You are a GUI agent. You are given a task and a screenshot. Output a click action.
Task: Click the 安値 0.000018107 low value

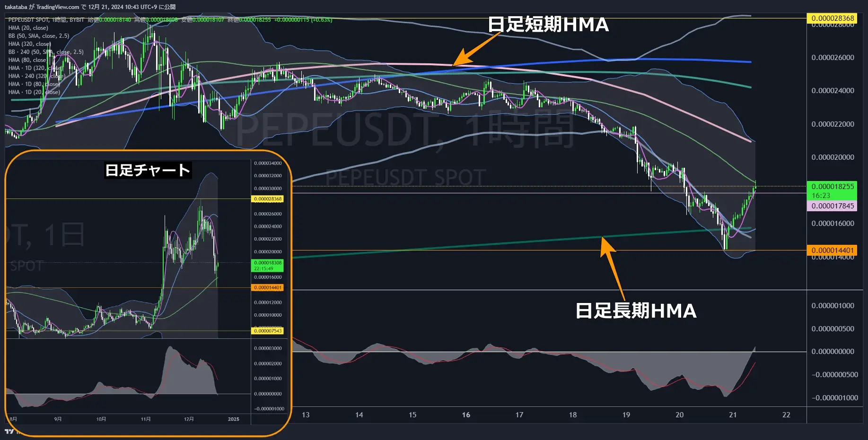point(202,20)
